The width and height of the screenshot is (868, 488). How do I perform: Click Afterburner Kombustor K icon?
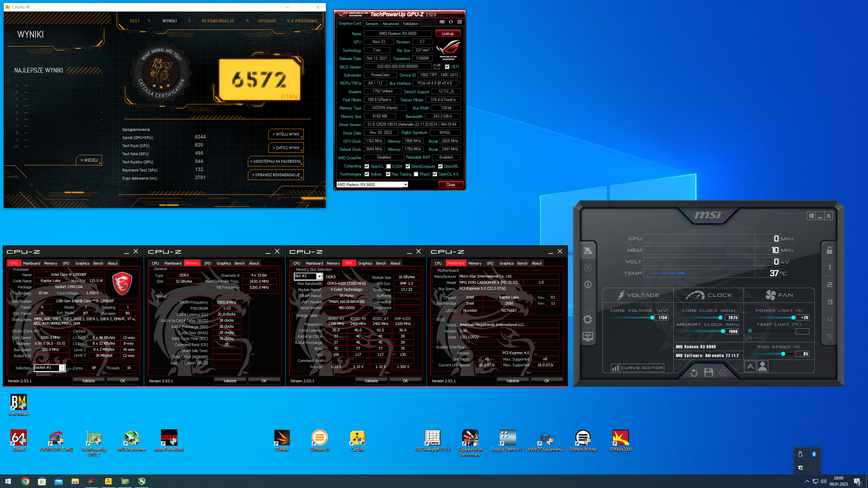coord(588,267)
